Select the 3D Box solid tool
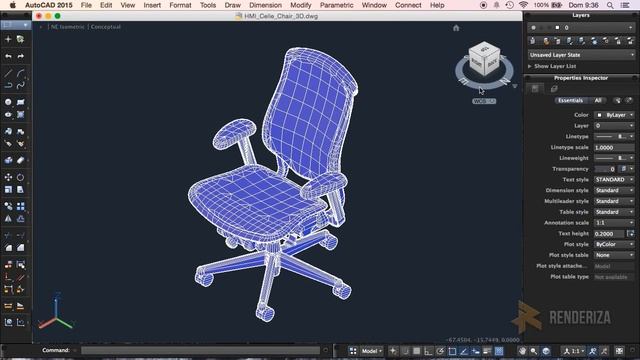 (x=8, y=160)
